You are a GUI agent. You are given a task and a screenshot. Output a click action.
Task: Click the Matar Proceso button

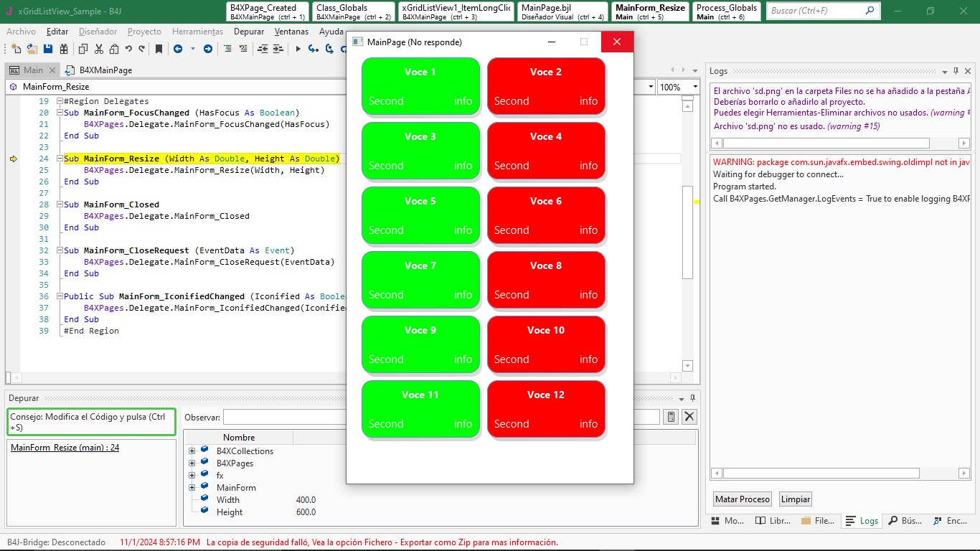[743, 499]
